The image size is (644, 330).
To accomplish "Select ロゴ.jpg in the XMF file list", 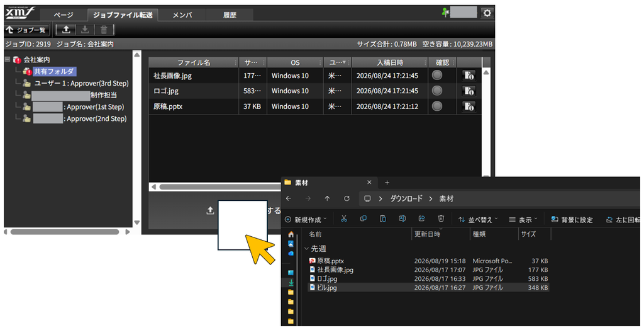I will tap(166, 91).
